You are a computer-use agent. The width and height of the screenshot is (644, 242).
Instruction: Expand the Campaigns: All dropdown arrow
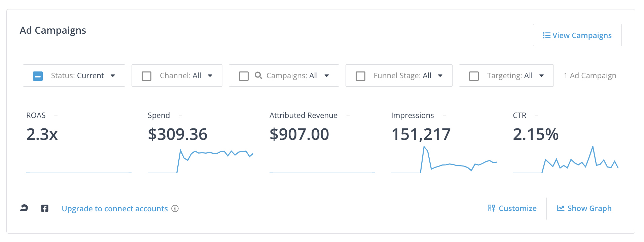pos(327,75)
